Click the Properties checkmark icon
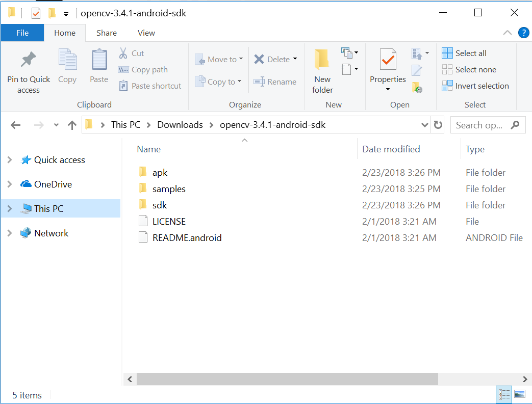 click(388, 59)
